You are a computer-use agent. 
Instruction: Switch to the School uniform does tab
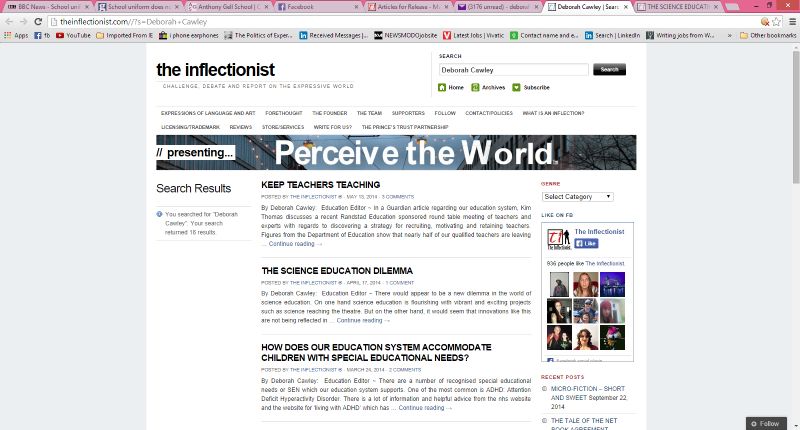(x=139, y=7)
